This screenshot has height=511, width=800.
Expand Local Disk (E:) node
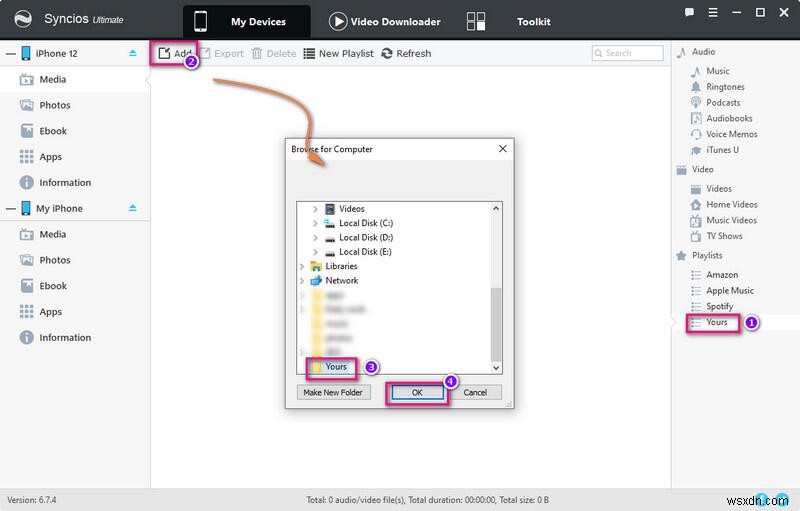pos(315,252)
